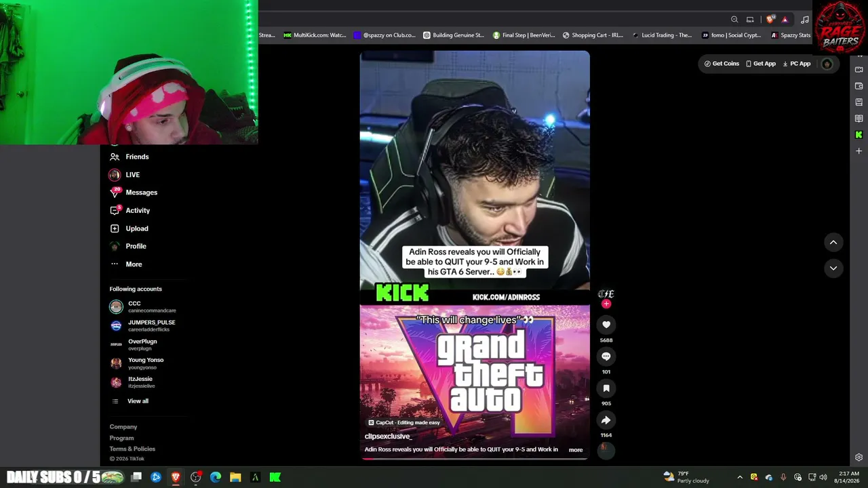Open Profile from the sidebar
The height and width of the screenshot is (488, 868).
pyautogui.click(x=128, y=246)
